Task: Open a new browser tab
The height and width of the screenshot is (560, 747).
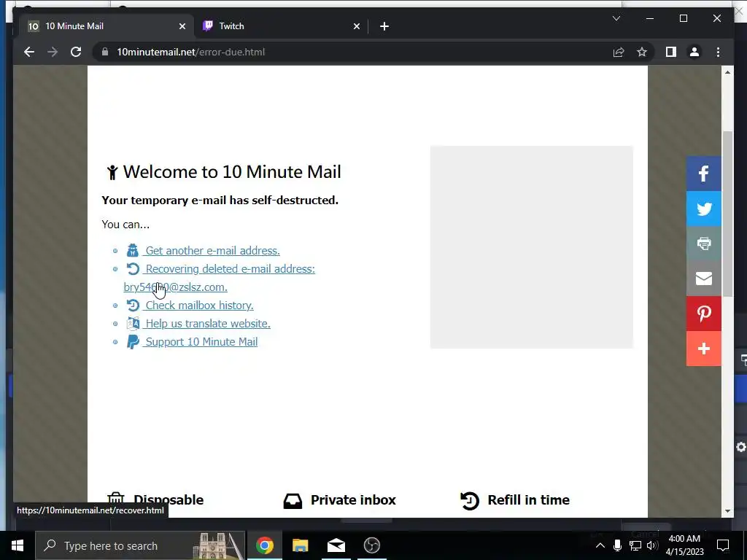Action: coord(384,26)
